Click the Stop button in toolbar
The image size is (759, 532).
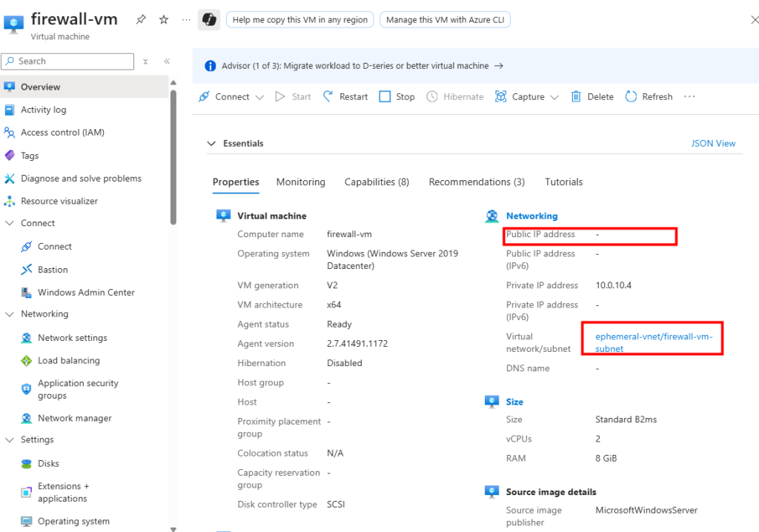coord(397,96)
